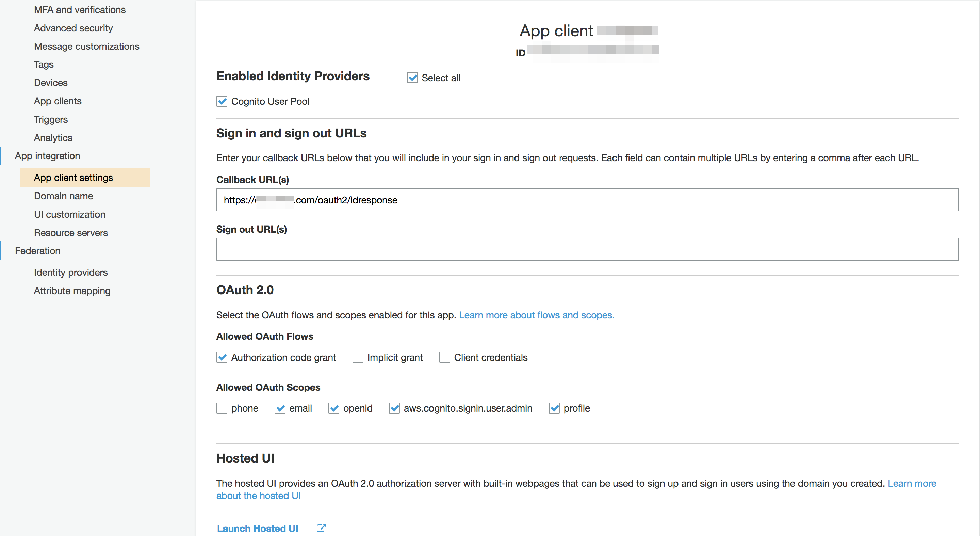Open Launch Hosted UI in new tab icon

(x=322, y=528)
